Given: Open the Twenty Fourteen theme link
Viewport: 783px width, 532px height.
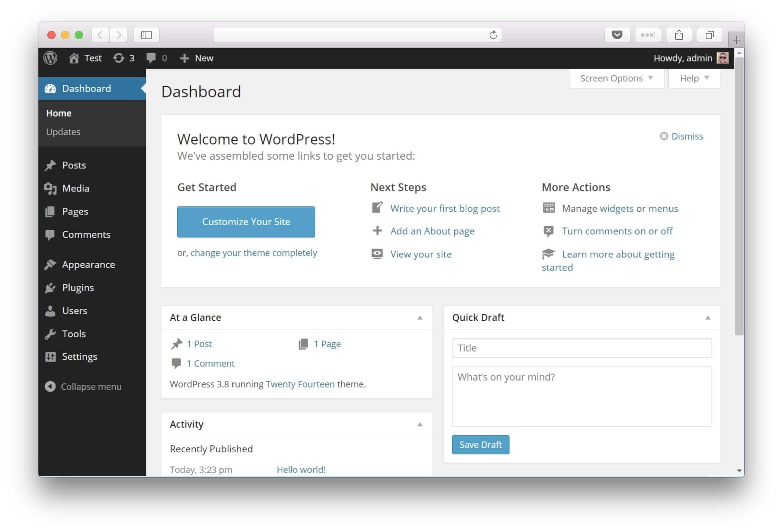Looking at the screenshot, I should tap(300, 384).
